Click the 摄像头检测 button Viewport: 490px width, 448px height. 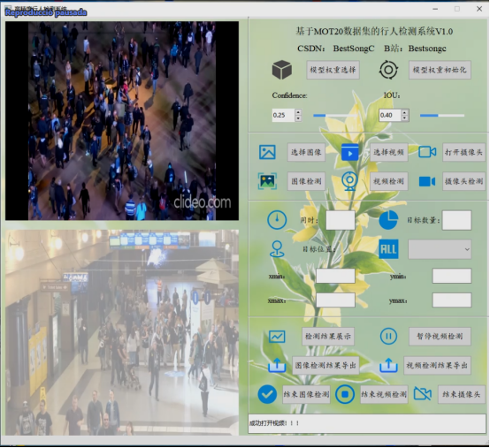pyautogui.click(x=463, y=181)
